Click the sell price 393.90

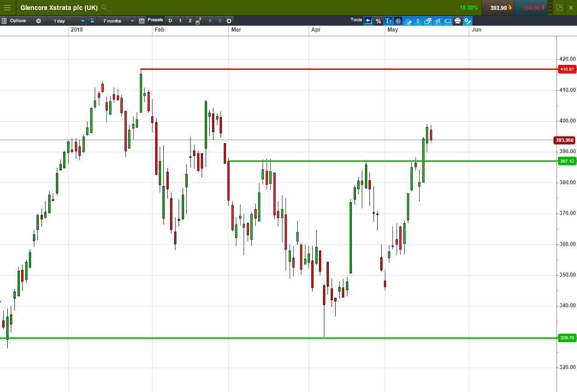[499, 8]
